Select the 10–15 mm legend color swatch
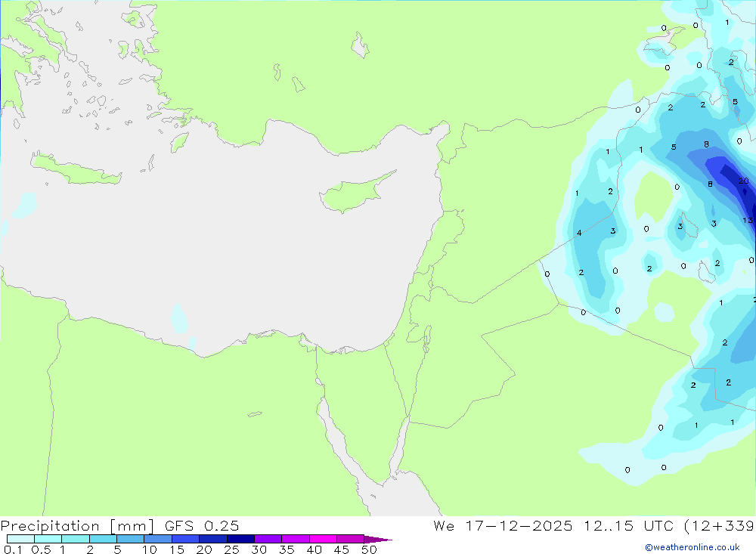The width and height of the screenshot is (756, 554). click(158, 539)
